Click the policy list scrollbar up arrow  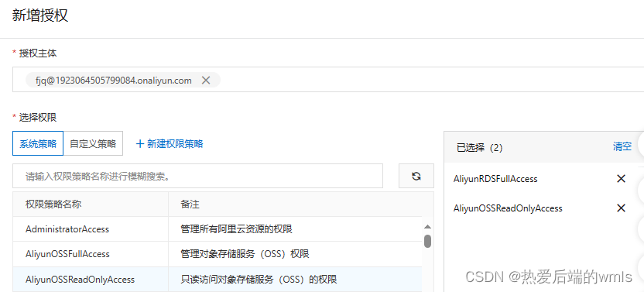click(x=427, y=227)
